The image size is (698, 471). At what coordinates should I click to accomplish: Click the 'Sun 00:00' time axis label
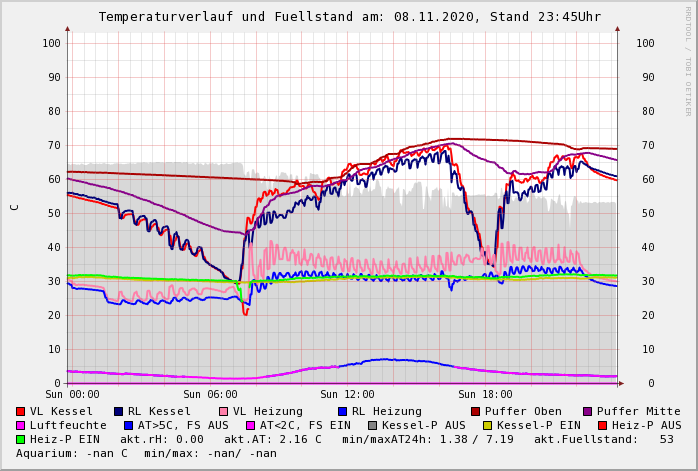pos(72,395)
